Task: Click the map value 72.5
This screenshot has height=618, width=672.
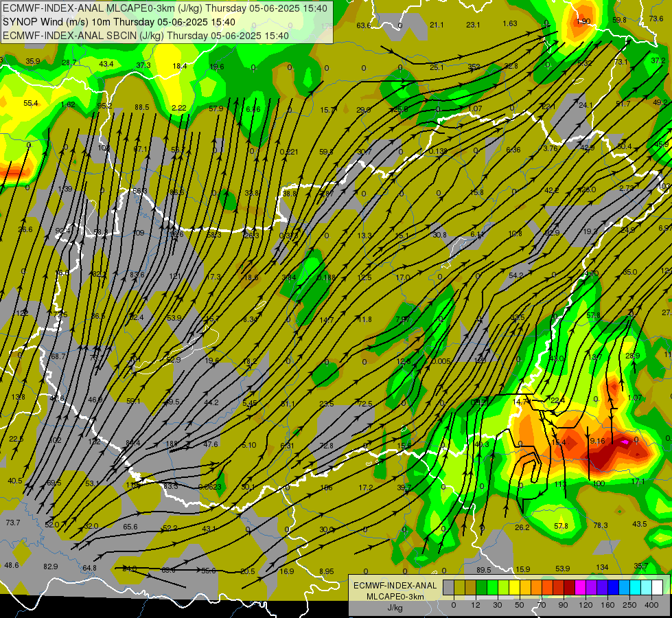Action: pyautogui.click(x=364, y=404)
